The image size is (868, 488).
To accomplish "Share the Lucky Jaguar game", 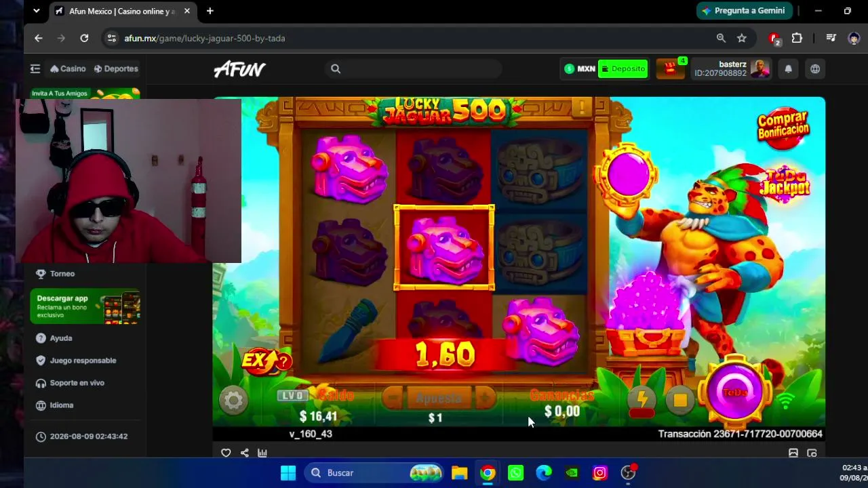I will click(244, 453).
